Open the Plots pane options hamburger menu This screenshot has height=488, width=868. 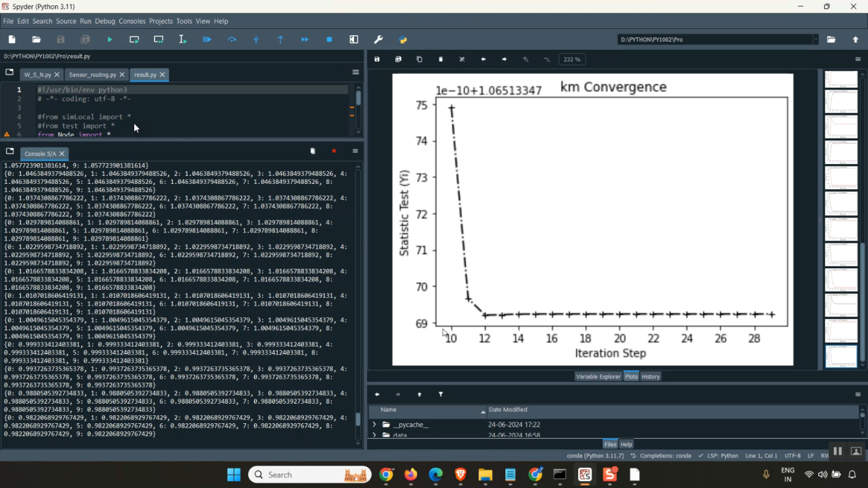[858, 60]
